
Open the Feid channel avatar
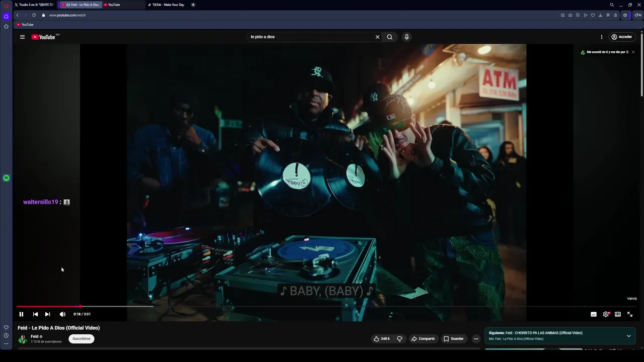tap(23, 339)
